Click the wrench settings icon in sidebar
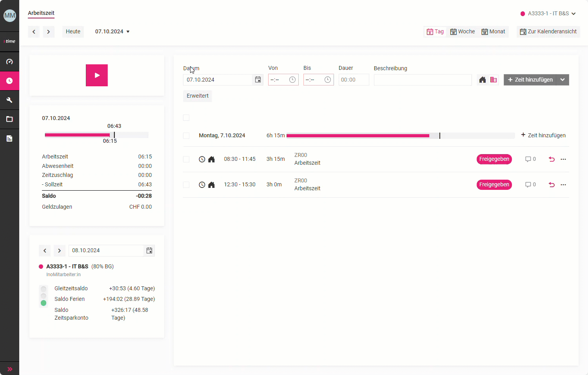This screenshot has width=588, height=375. click(9, 100)
